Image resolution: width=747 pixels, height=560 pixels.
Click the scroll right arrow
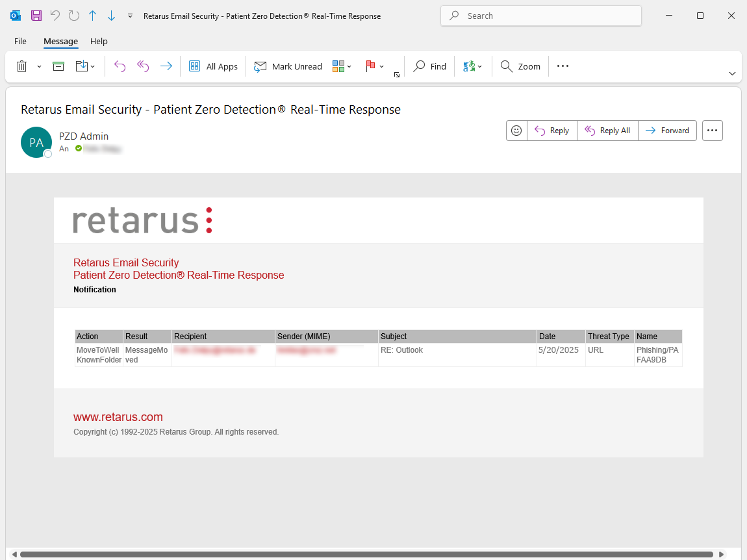pyautogui.click(x=721, y=554)
